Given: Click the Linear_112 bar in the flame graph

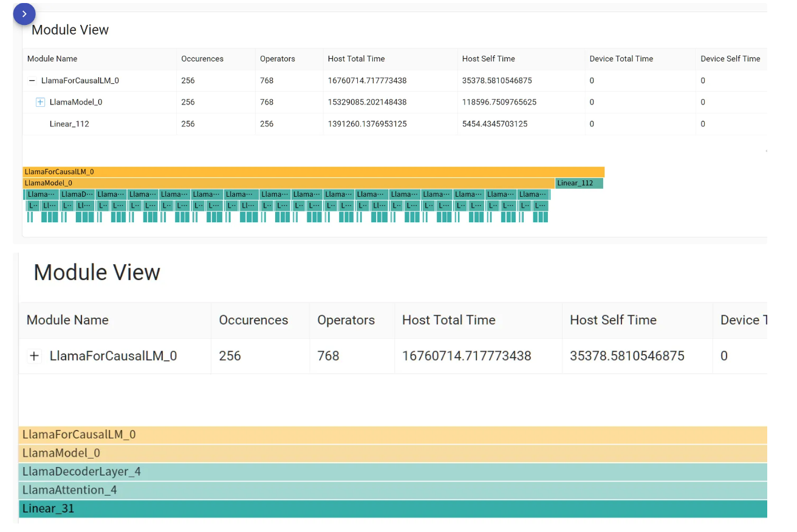Looking at the screenshot, I should (579, 183).
